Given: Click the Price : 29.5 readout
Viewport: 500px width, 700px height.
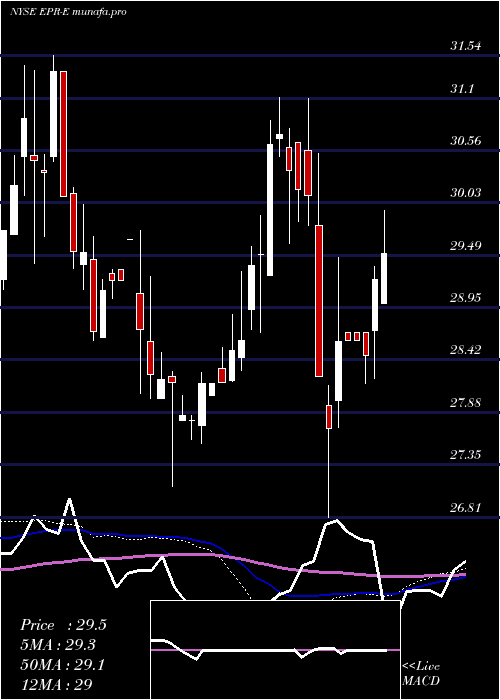Looking at the screenshot, I should [x=63, y=625].
